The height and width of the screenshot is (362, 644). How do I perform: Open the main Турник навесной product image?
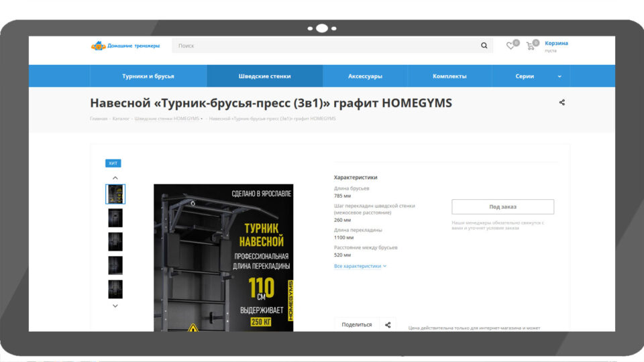(223, 257)
